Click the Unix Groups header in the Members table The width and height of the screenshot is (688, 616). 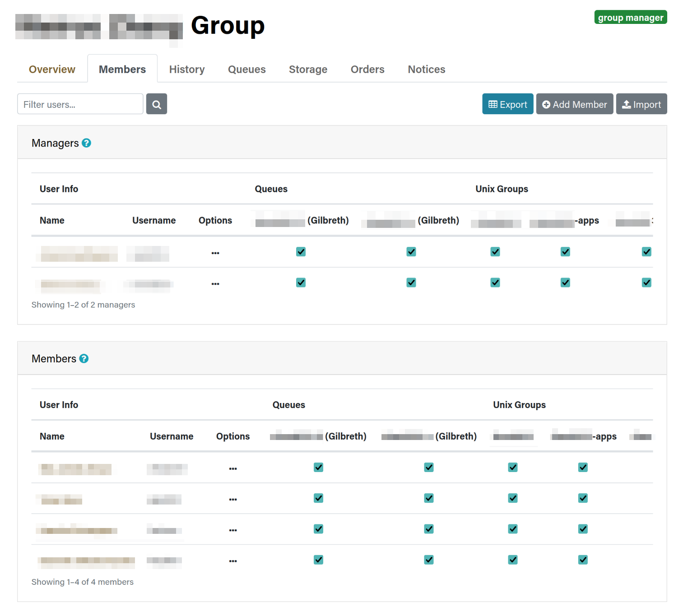click(519, 405)
